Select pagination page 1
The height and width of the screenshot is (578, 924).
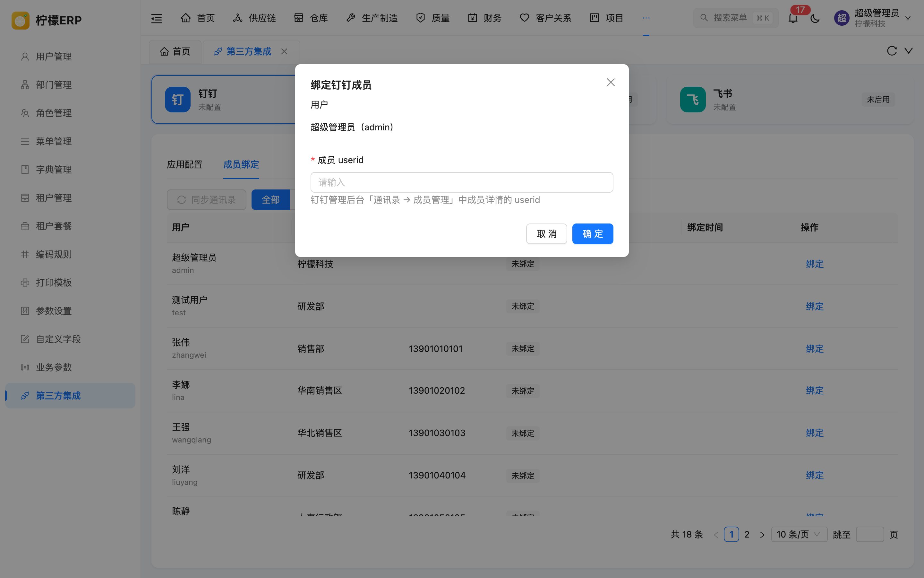731,534
